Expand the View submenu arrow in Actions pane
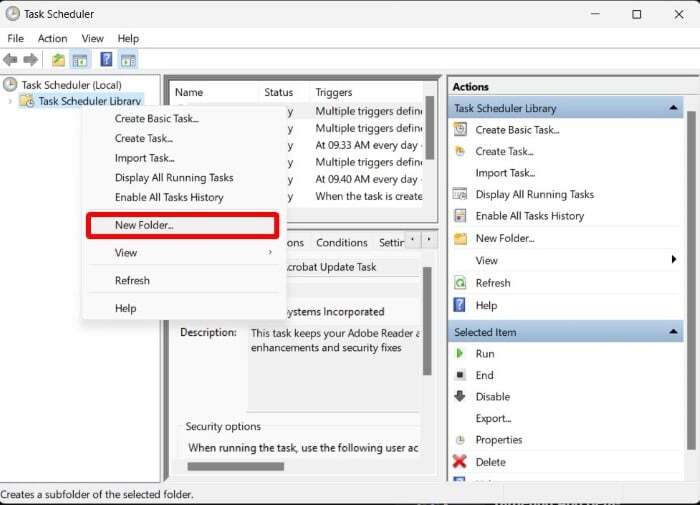 pyautogui.click(x=674, y=260)
